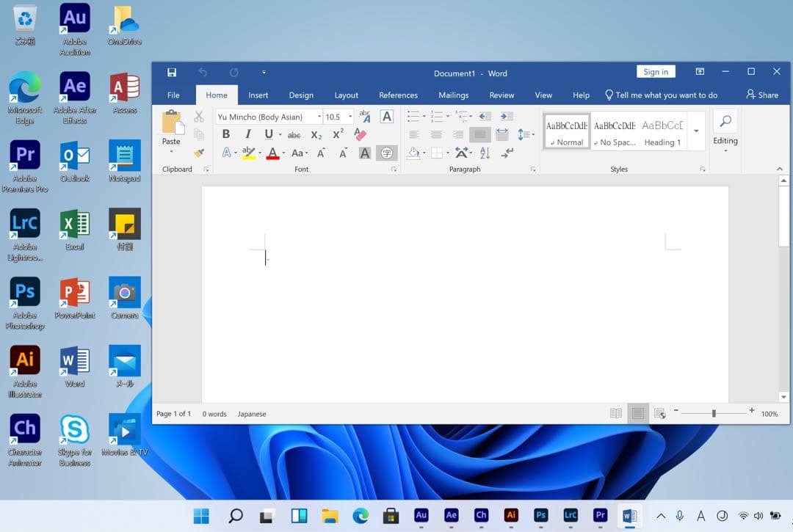Switch to Read Mode view in status bar

(616, 414)
